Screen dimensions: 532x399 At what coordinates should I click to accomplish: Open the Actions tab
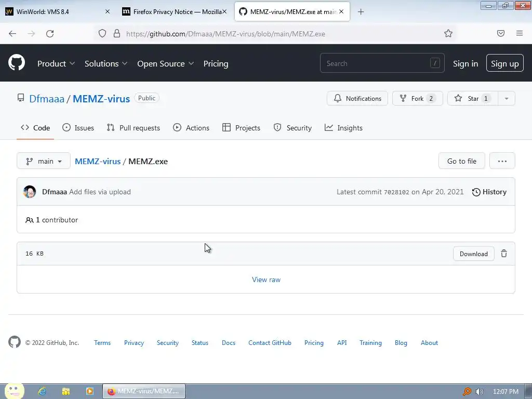[x=191, y=128]
